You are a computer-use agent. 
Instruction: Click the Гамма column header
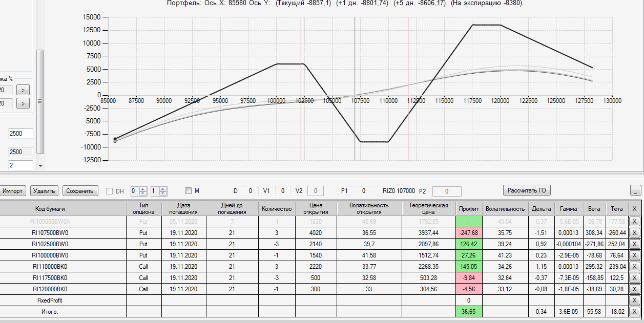point(568,209)
